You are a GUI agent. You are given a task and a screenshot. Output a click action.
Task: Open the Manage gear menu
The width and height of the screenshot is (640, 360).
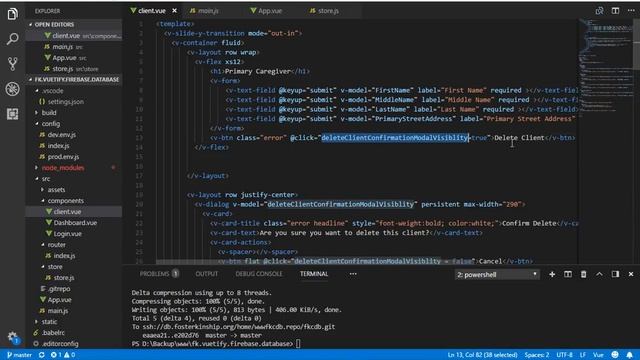[x=12, y=337]
